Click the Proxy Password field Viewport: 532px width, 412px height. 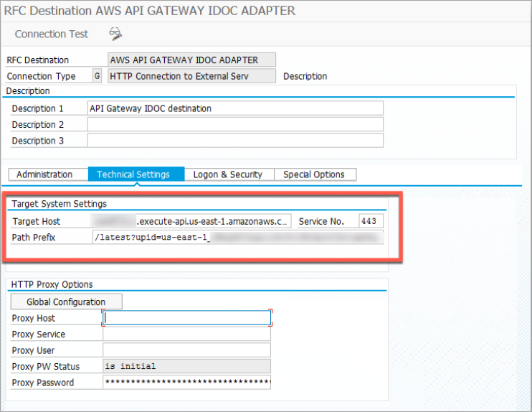[x=186, y=382]
